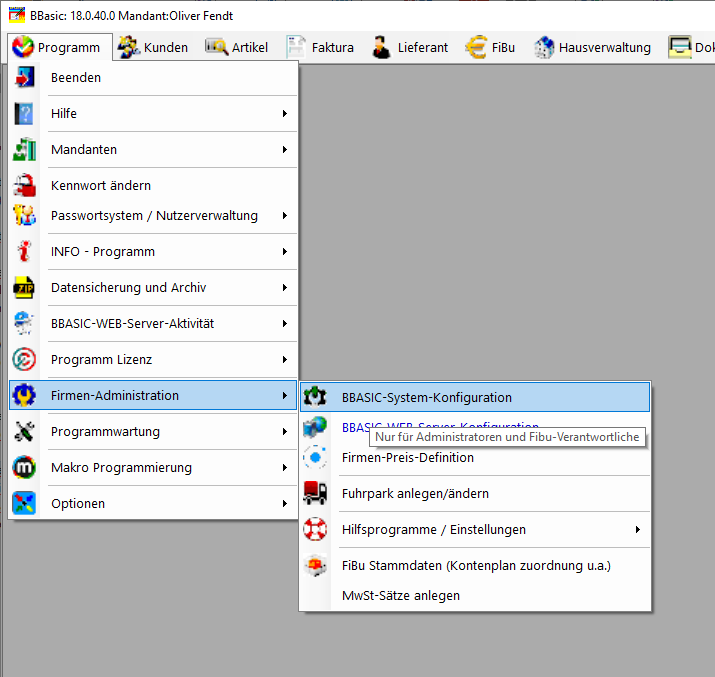Click the BBASIC-WEB-Server-Aktivität icon
715x677 pixels.
coord(24,324)
